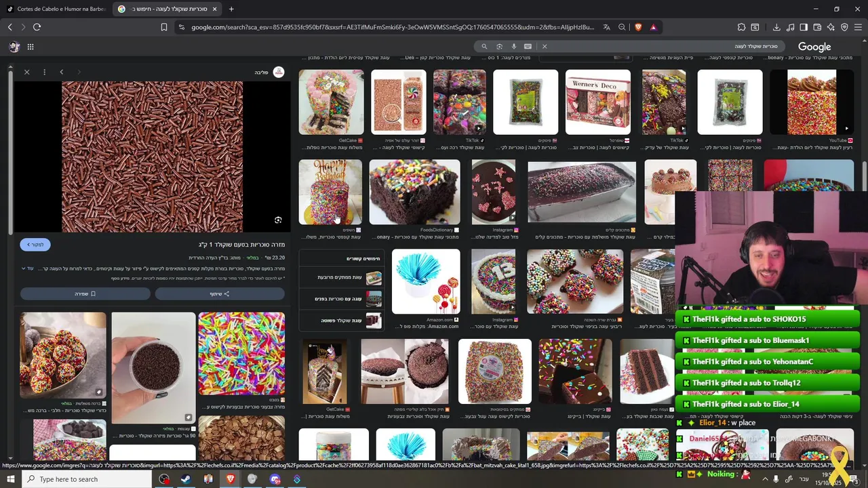Screen dimensions: 868x488
Task: Expand the description with the עוד chevron
Action: (27, 268)
